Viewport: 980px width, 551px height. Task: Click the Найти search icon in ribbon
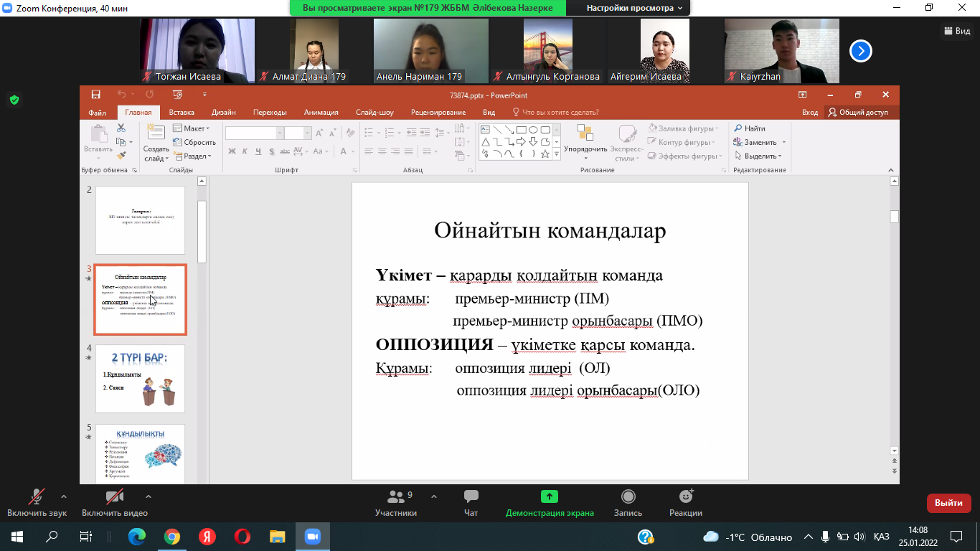pos(738,128)
